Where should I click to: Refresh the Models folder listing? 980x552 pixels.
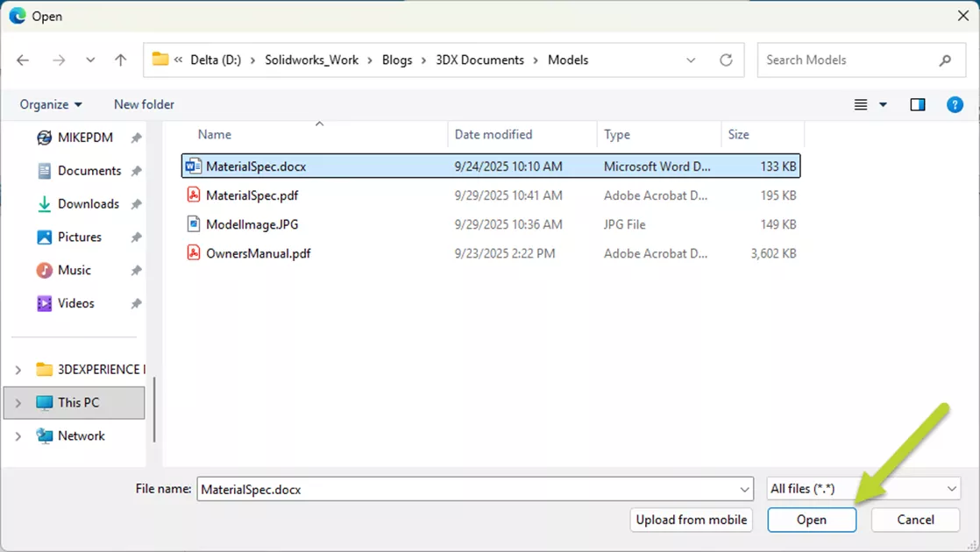click(x=726, y=60)
